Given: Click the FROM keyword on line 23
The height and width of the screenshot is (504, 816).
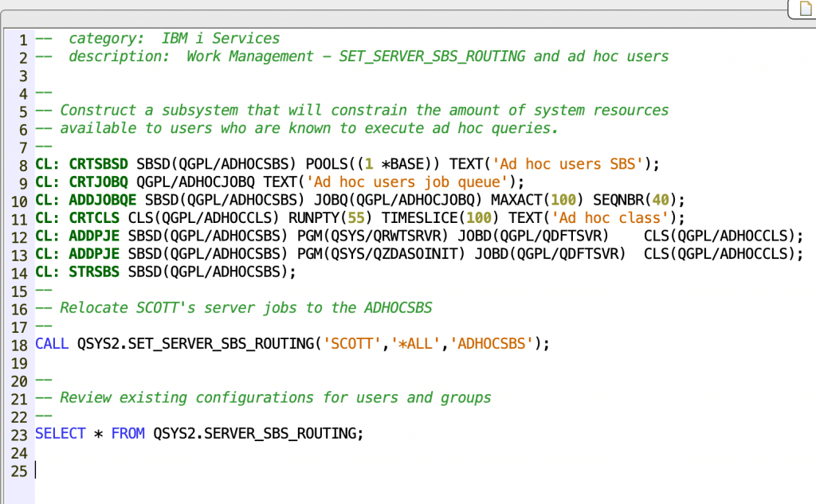Looking at the screenshot, I should 127,434.
